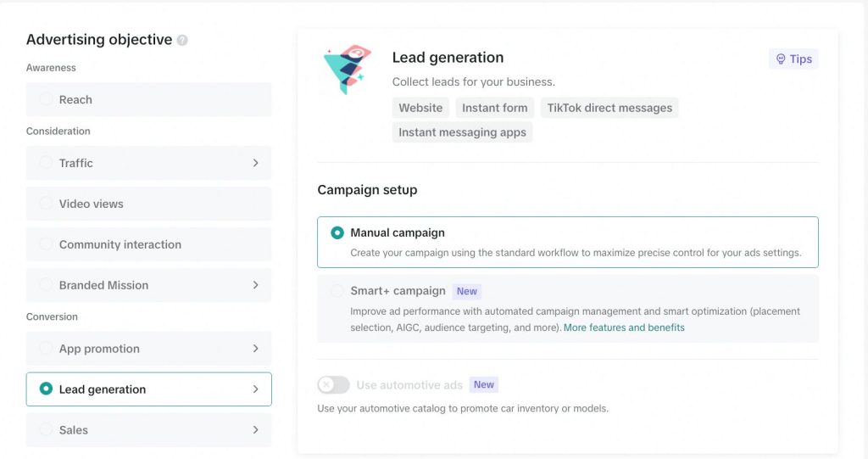Click the Instant form tag

click(495, 108)
